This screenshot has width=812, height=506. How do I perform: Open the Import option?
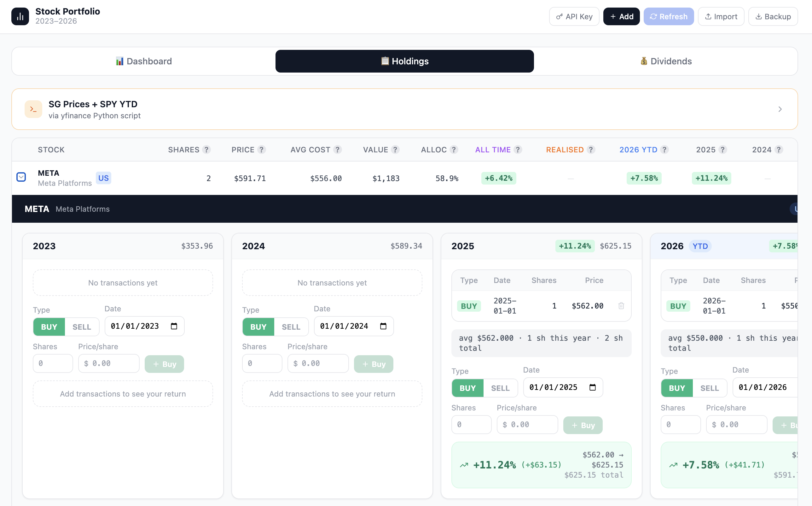click(x=721, y=16)
